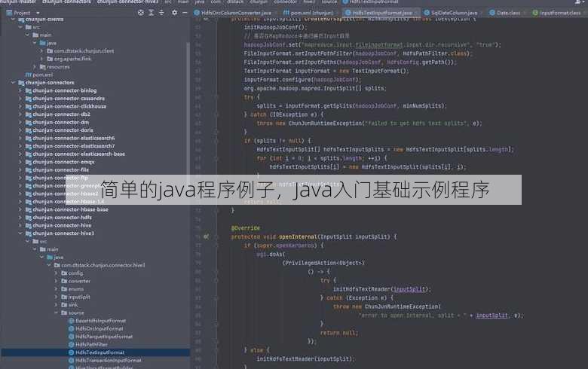Open the Project view dropdown
588x369 pixels.
coord(38,13)
